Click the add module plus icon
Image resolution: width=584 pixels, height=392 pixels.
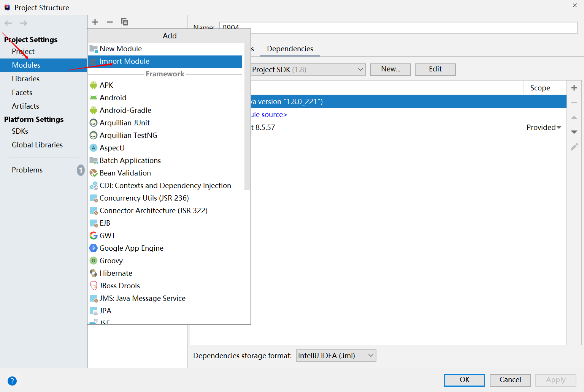click(95, 22)
